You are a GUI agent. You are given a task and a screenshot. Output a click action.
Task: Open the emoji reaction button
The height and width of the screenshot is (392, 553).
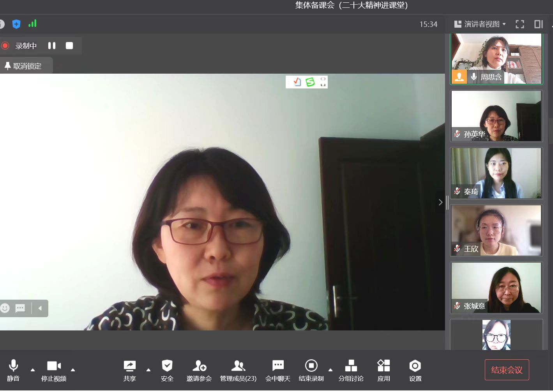5,308
